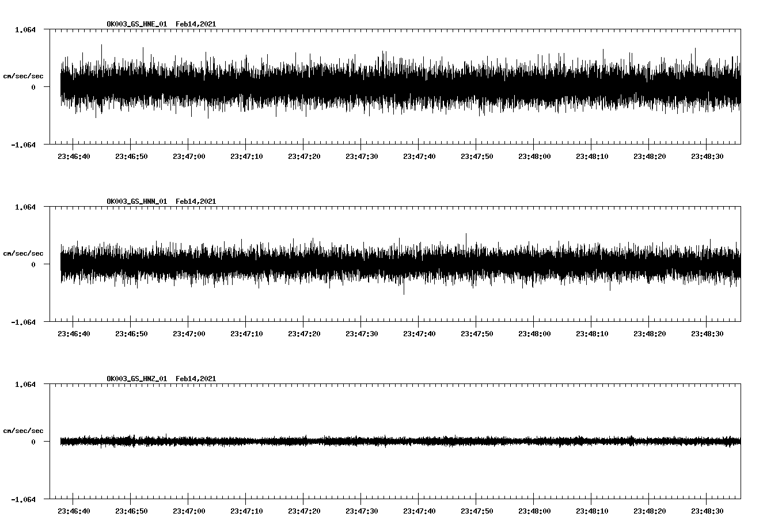The image size is (782, 532).
Task: Click the Feb14,2021 date label on HNZ plot
Action: pyautogui.click(x=196, y=378)
